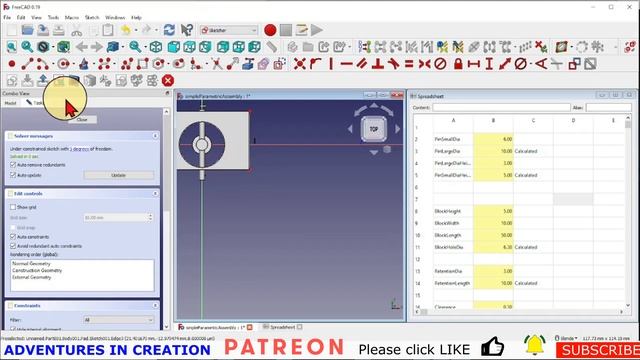
Task: Apply Vertical distance constraint
Action: coord(489,64)
